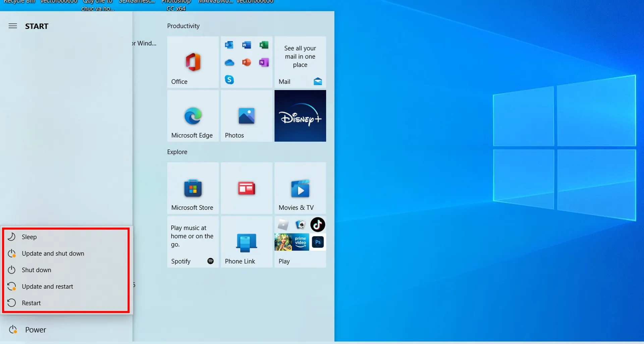Choose Shut down from the power menu
This screenshot has height=344, width=644.
pyautogui.click(x=66, y=270)
